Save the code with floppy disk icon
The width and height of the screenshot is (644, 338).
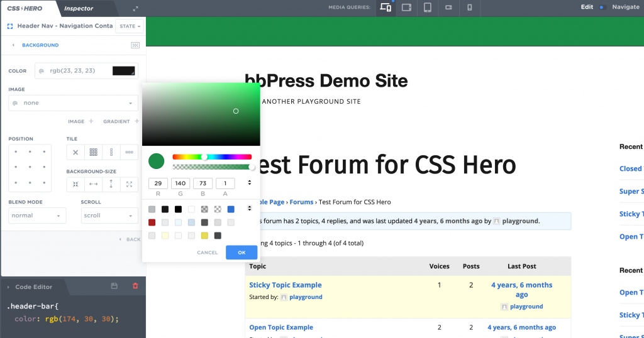(114, 286)
